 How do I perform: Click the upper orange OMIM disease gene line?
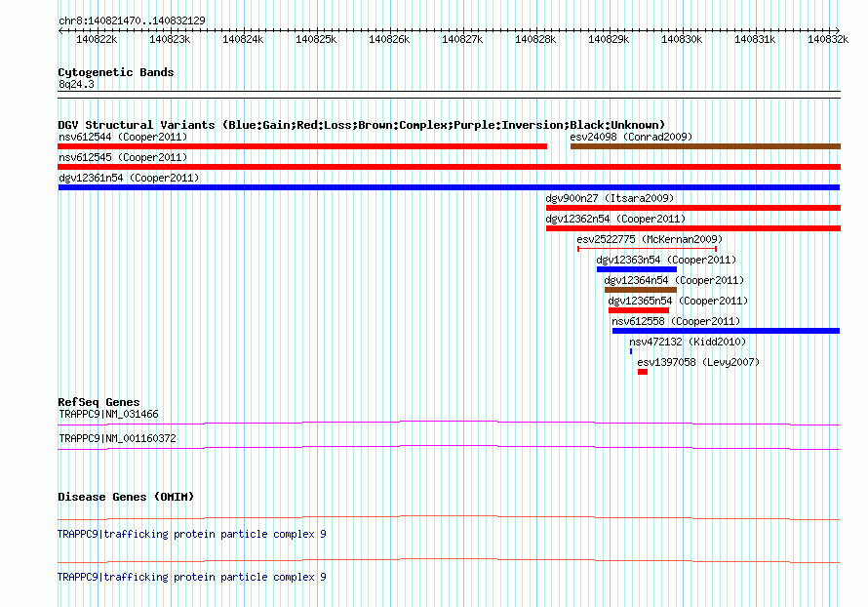[x=449, y=518]
